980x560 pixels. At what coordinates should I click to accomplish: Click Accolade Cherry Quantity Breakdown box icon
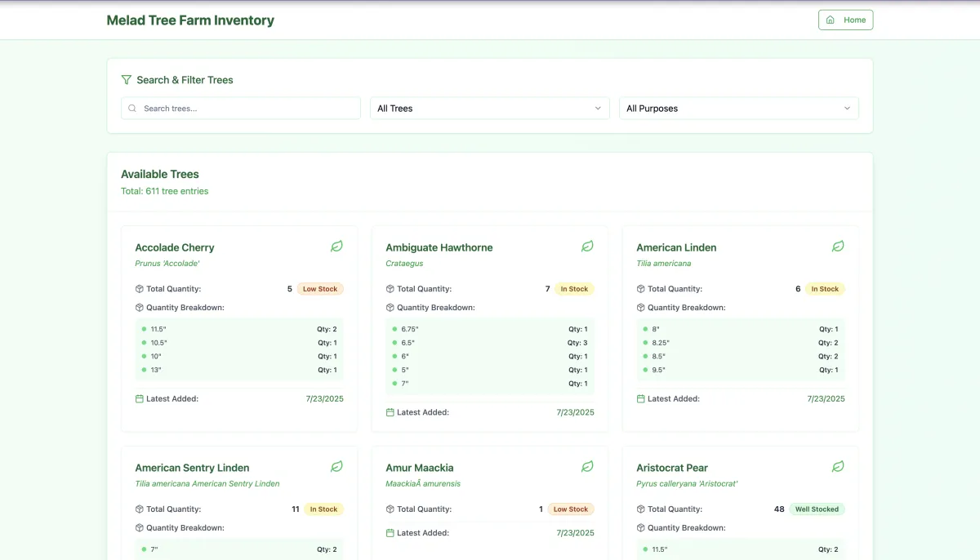coord(140,308)
